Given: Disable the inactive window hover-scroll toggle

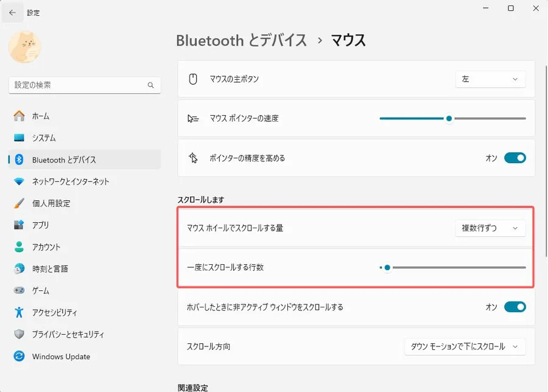Looking at the screenshot, I should pos(515,307).
